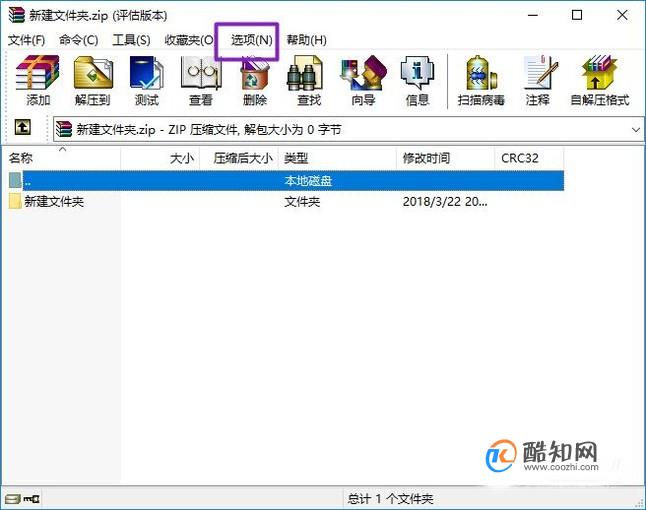The height and width of the screenshot is (510, 646).
Task: Go up one level with the arrow icon
Action: 23,127
